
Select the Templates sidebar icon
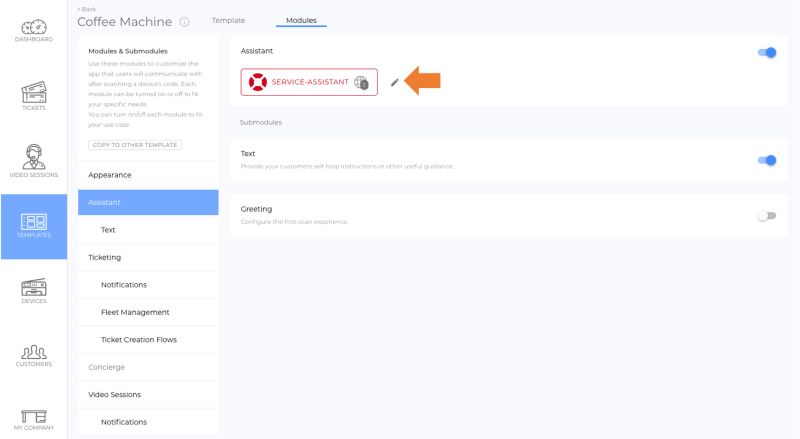(x=34, y=226)
